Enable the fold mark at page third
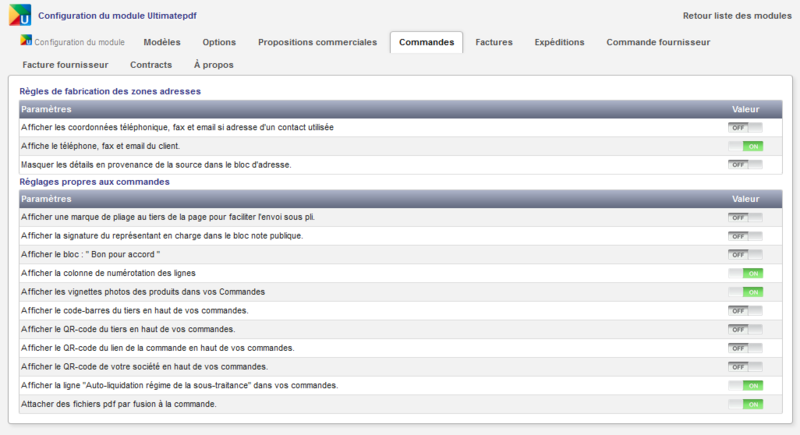 point(745,217)
